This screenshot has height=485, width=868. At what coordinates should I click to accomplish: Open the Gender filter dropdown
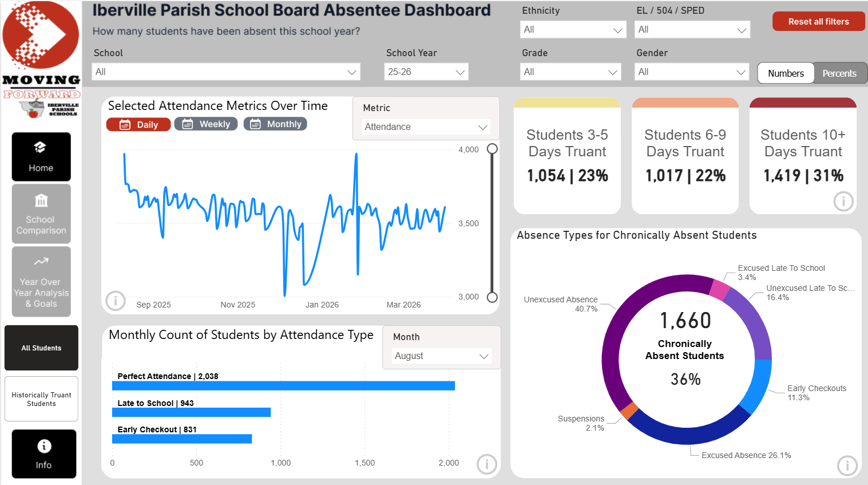(x=692, y=72)
